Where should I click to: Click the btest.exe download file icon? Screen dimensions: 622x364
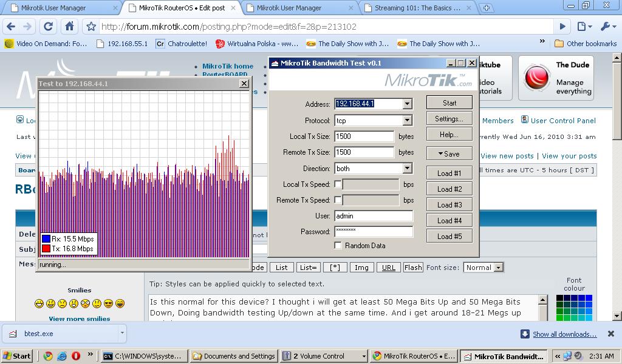tap(13, 334)
